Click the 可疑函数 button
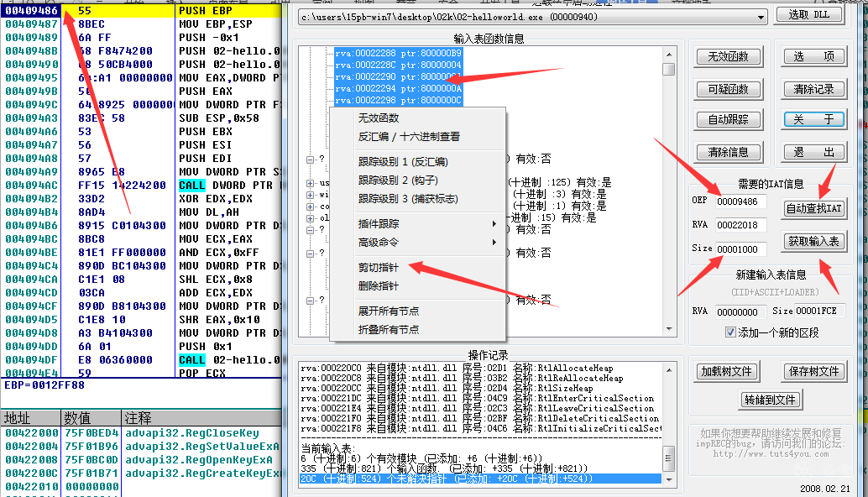Screen dimensions: 868x497 tap(728, 89)
